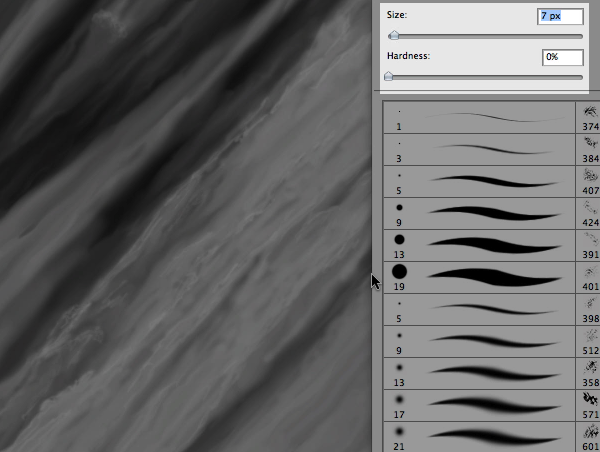Choose the textured brush tip numbered 398
The width and height of the screenshot is (600, 452).
(x=588, y=310)
